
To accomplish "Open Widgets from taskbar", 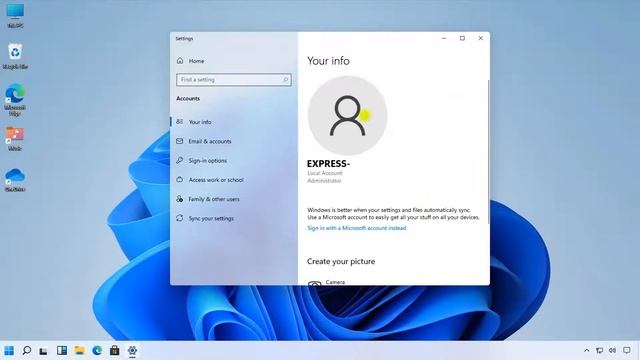I will (x=62, y=350).
